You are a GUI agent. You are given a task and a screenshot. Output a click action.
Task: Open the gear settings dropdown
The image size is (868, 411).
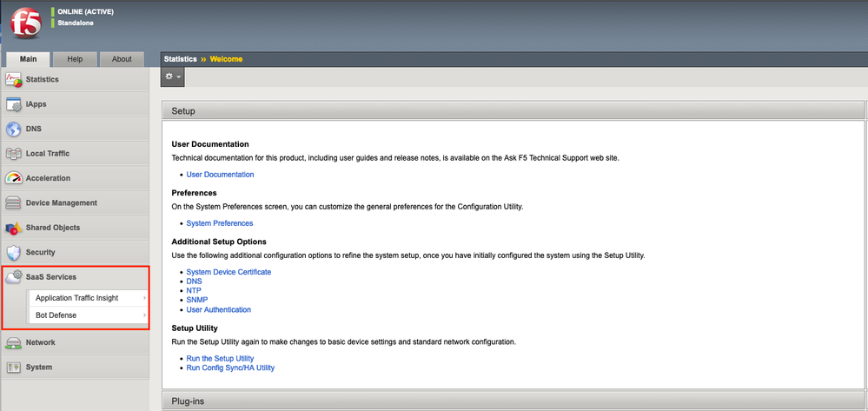[x=173, y=77]
